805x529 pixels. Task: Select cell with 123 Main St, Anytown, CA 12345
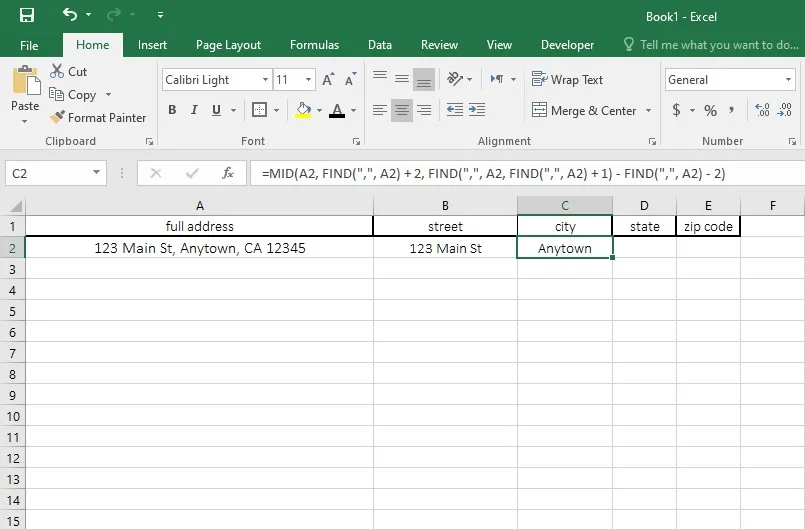200,248
